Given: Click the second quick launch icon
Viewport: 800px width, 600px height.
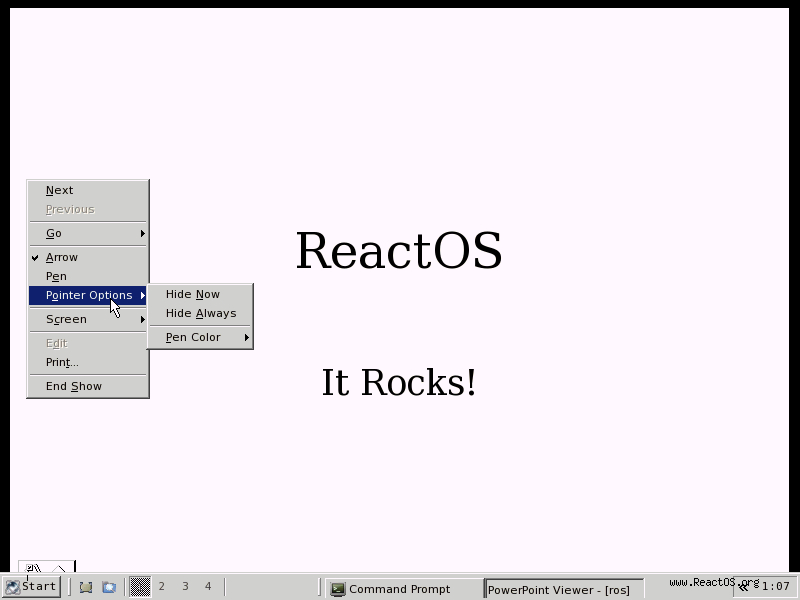Looking at the screenshot, I should 109,587.
